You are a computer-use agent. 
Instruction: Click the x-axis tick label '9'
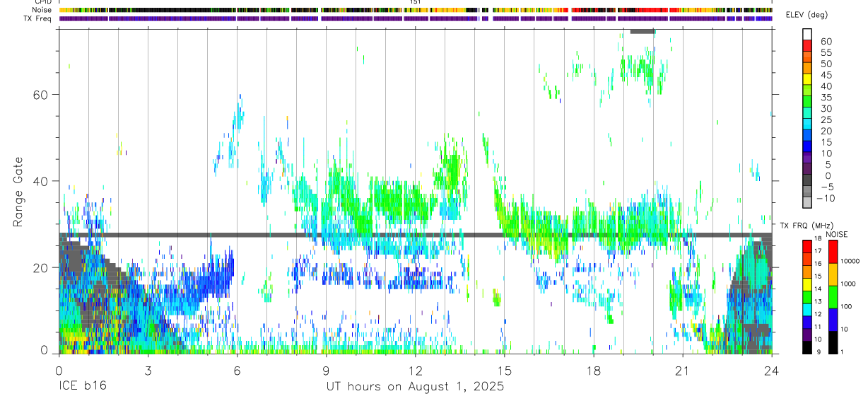326,371
